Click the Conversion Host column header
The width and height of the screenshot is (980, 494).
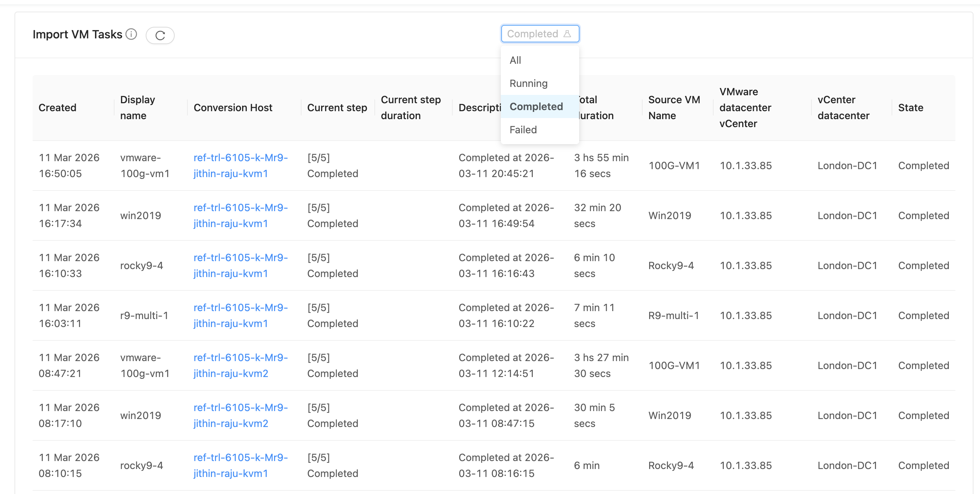pos(233,108)
